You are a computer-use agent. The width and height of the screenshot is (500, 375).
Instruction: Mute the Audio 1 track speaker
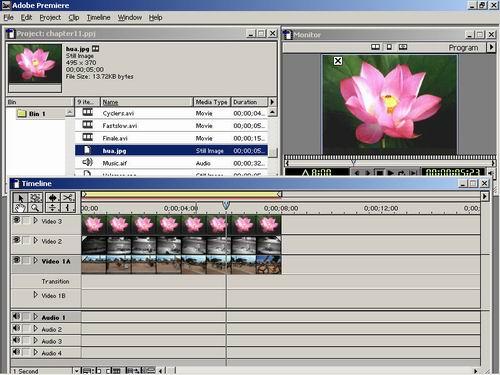pos(16,316)
